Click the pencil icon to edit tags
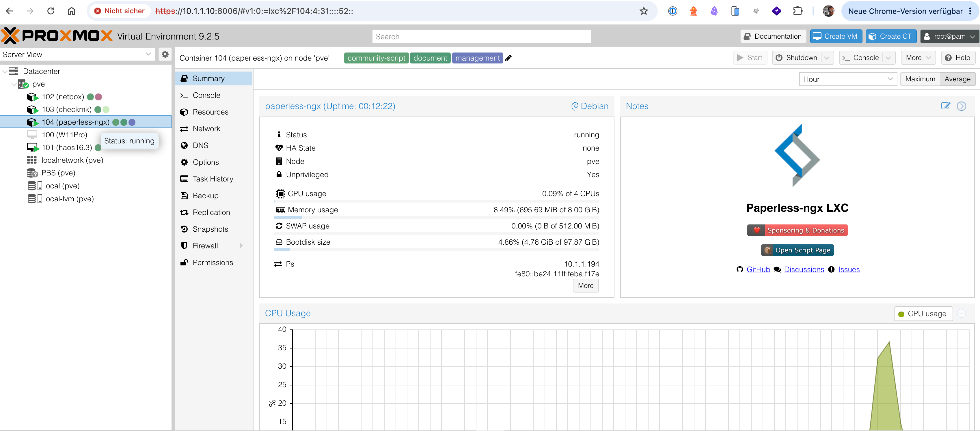 [x=508, y=58]
